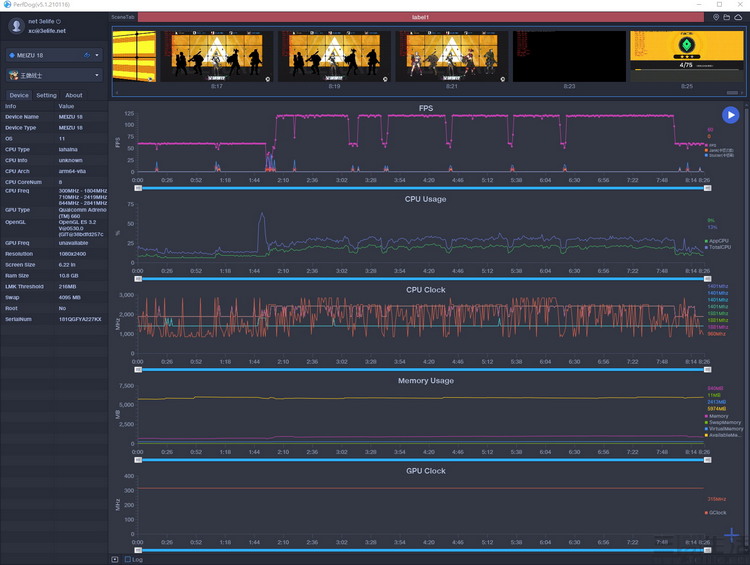Screen dimensions: 750x565
Task: Click the location pin icon in top bar
Action: pyautogui.click(x=716, y=17)
